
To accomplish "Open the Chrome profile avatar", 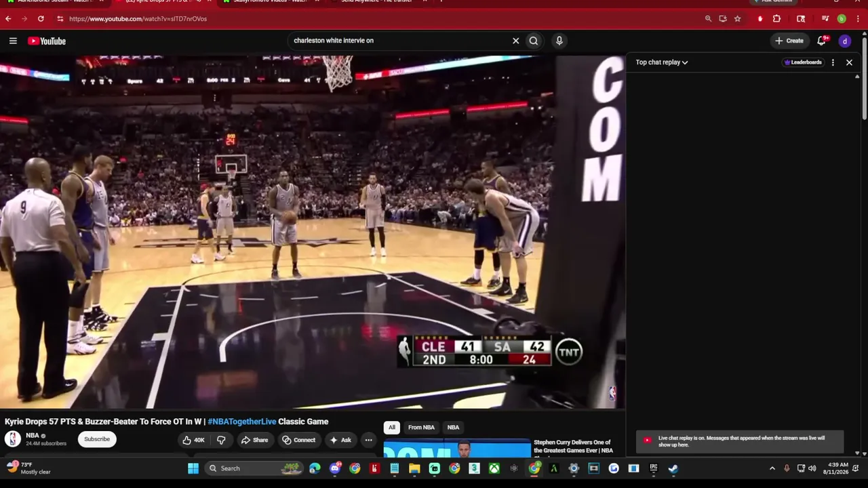I will 842,19.
